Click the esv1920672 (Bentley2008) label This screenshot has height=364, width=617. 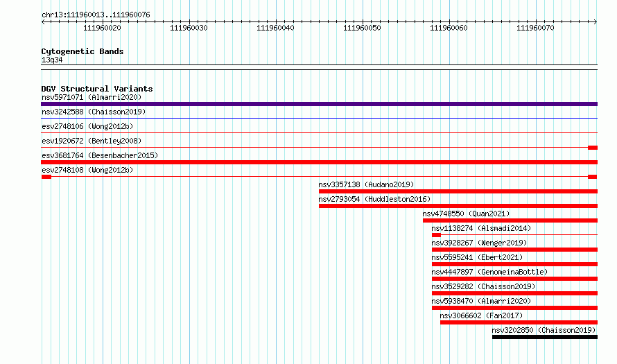point(92,141)
